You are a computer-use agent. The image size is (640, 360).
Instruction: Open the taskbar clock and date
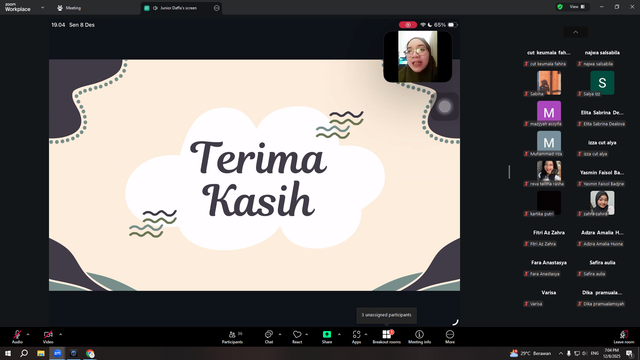click(611, 353)
